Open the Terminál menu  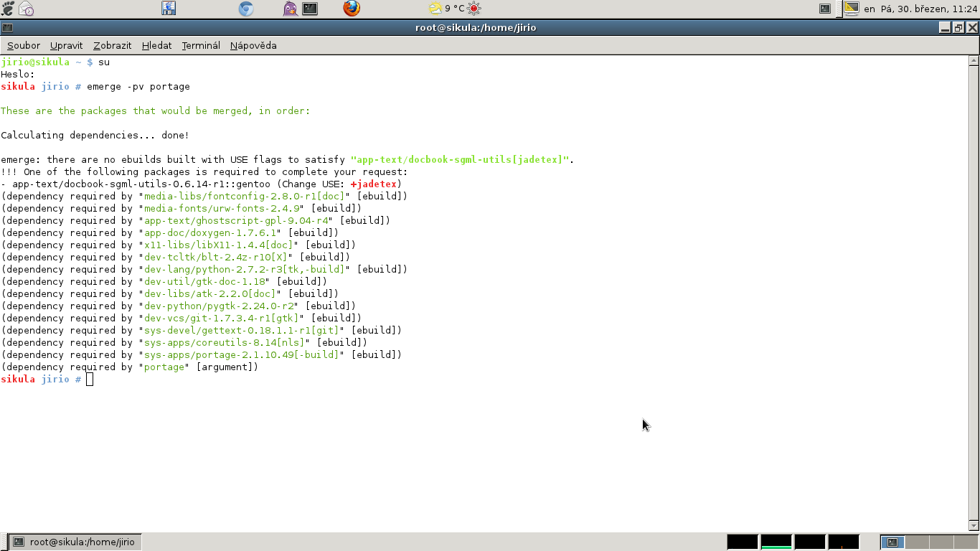201,45
